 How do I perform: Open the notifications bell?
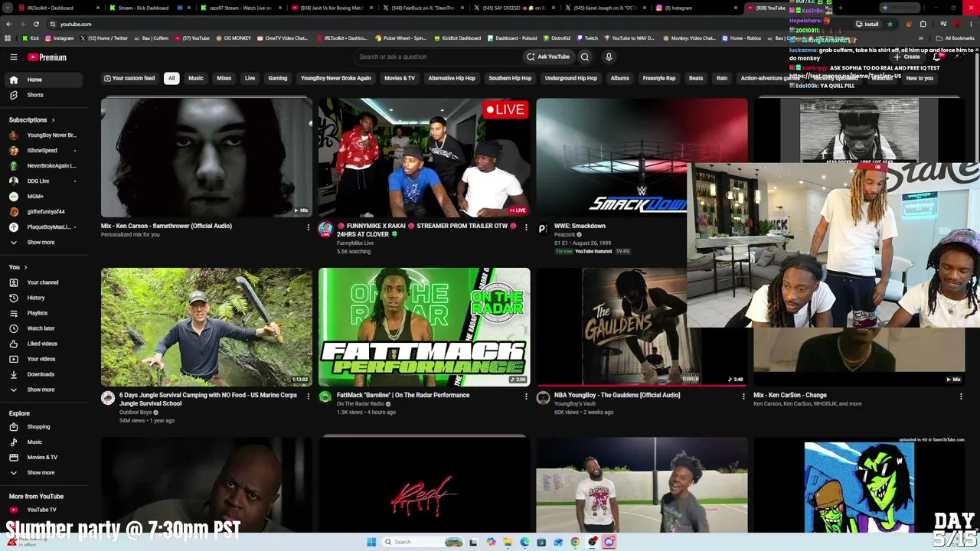pos(936,57)
